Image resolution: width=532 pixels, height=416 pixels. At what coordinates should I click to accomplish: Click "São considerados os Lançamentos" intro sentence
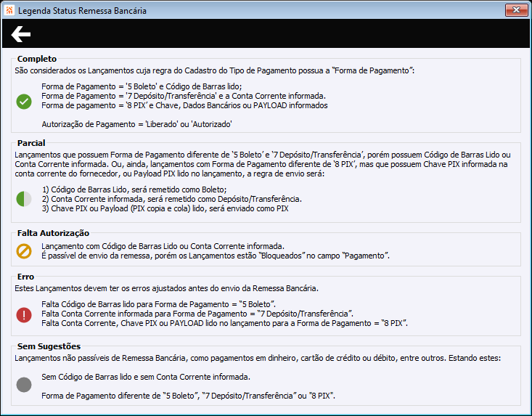click(214, 70)
